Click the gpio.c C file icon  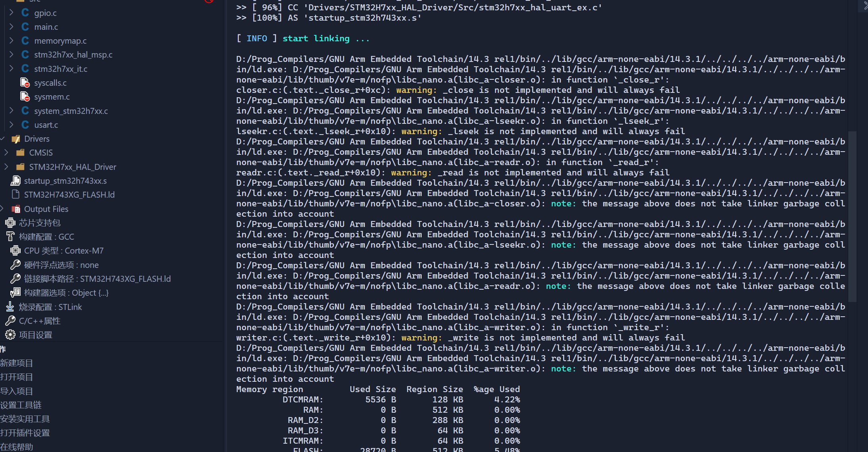[25, 13]
